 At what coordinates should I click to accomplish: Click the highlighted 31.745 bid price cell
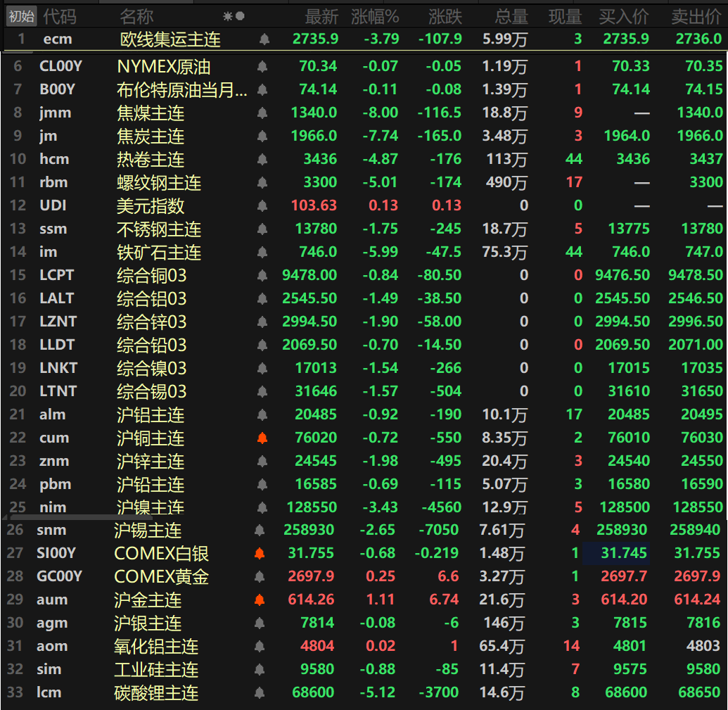click(x=624, y=554)
